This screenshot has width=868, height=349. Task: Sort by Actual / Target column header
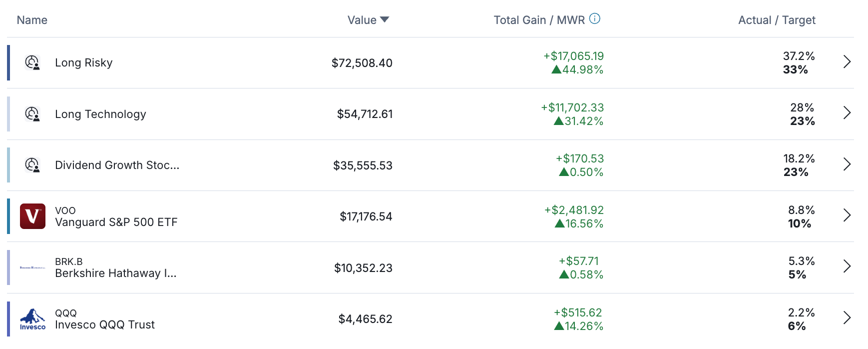pyautogui.click(x=777, y=20)
